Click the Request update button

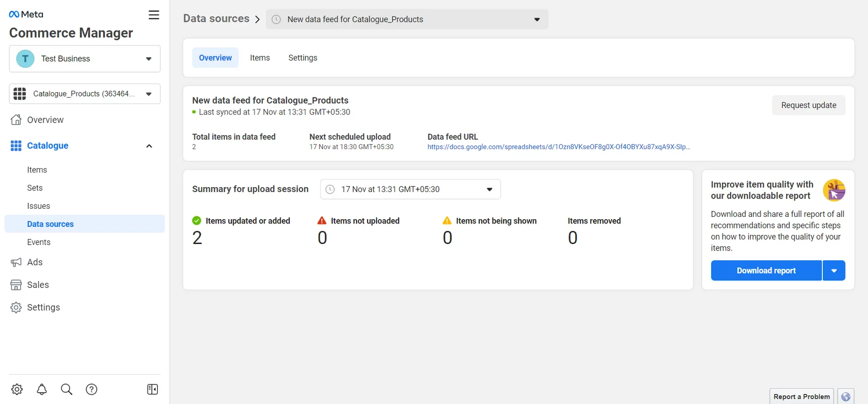(808, 105)
